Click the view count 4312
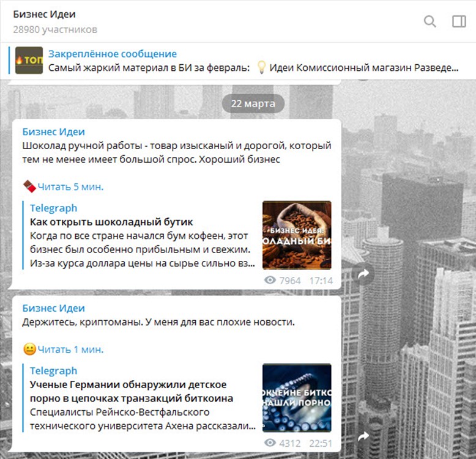This screenshot has height=459, width=476. click(x=290, y=443)
